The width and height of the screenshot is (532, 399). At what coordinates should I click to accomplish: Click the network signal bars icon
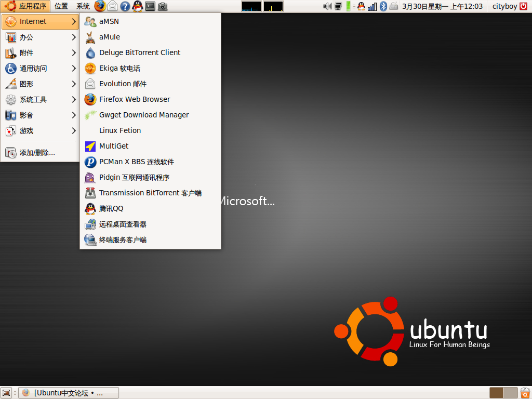pos(372,6)
